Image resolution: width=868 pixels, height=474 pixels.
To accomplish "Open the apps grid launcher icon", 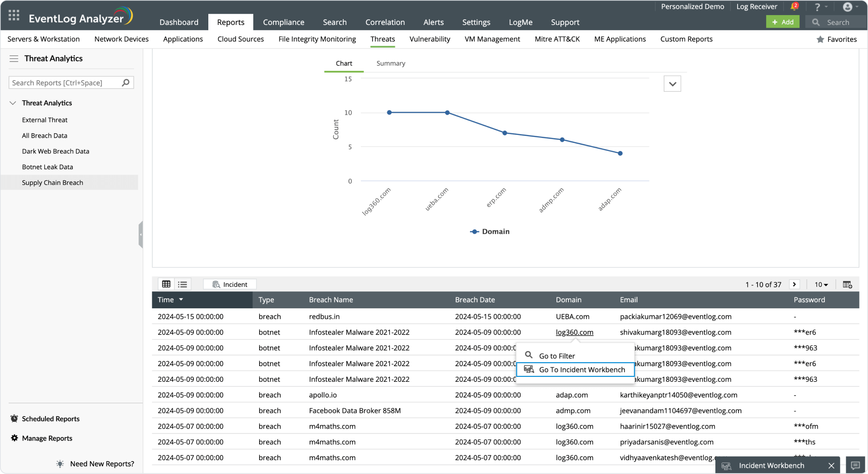I will (14, 16).
